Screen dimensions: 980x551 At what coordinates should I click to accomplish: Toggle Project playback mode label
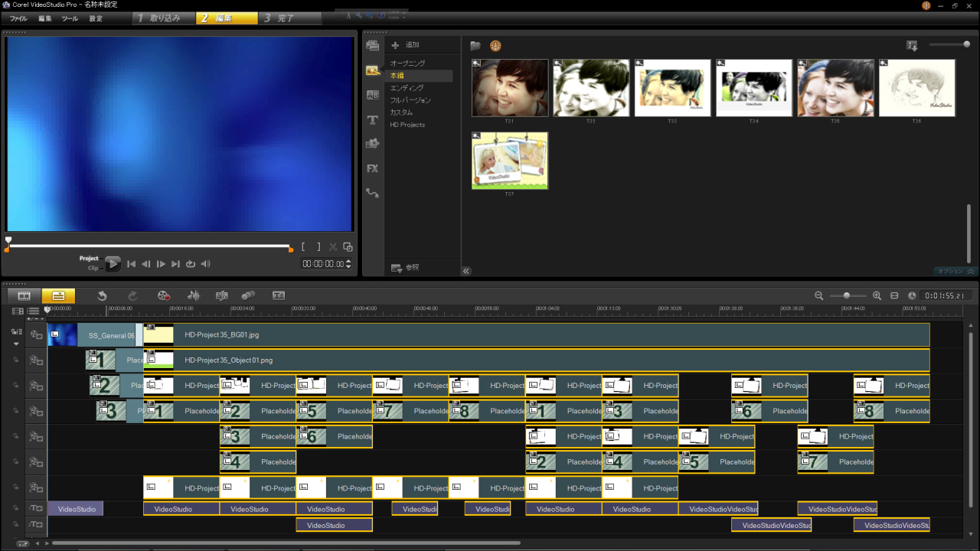[89, 259]
